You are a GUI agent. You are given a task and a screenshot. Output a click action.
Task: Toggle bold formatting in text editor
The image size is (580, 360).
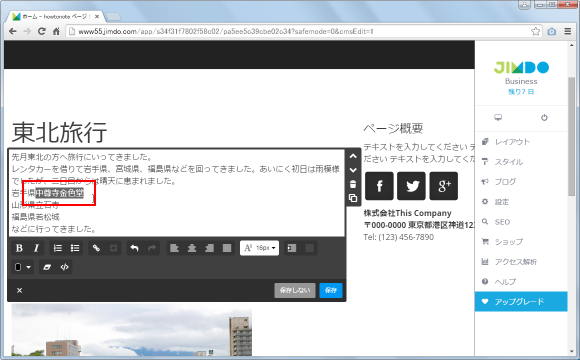19,248
